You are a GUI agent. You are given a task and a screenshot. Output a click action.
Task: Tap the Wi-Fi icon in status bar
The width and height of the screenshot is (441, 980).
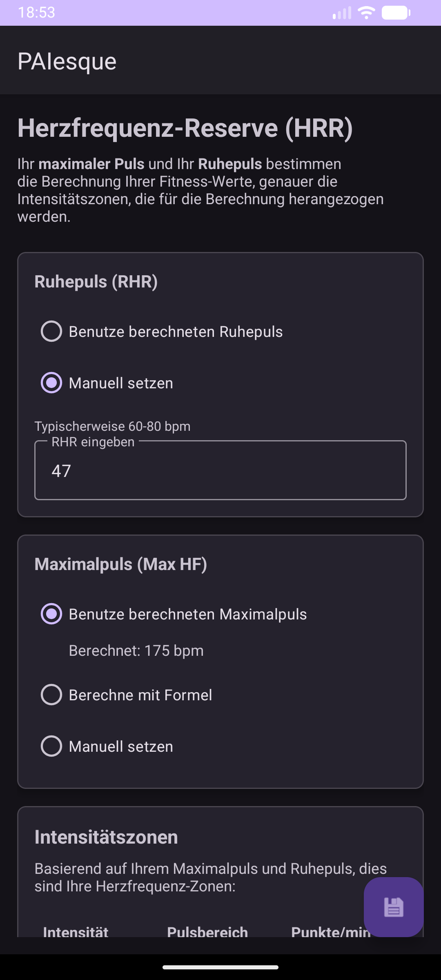tap(366, 13)
